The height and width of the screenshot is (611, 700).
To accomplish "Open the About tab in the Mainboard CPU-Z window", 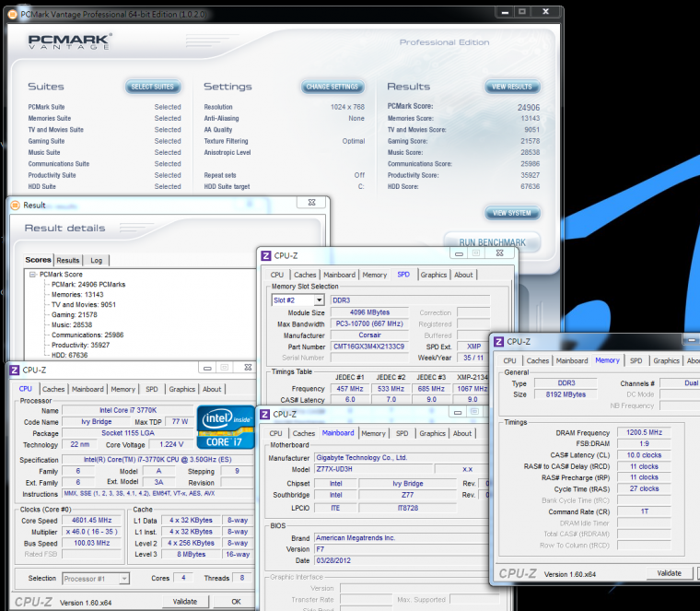I will pyautogui.click(x=462, y=433).
